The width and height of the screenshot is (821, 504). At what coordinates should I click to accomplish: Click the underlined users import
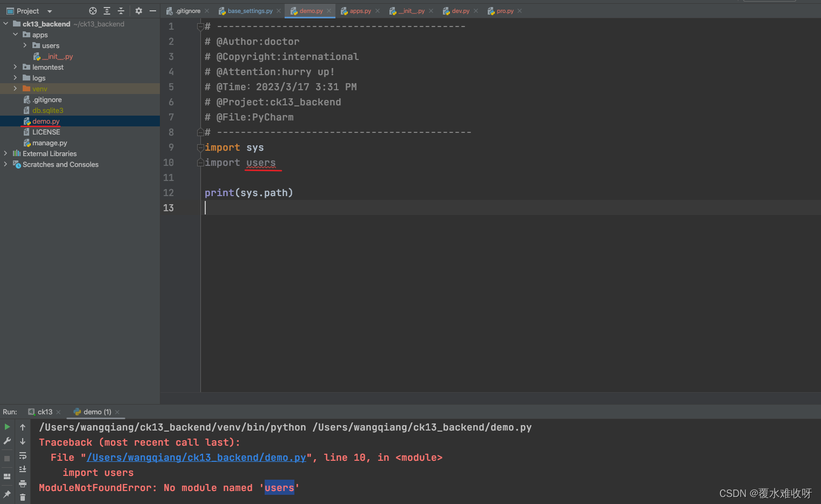point(261,163)
